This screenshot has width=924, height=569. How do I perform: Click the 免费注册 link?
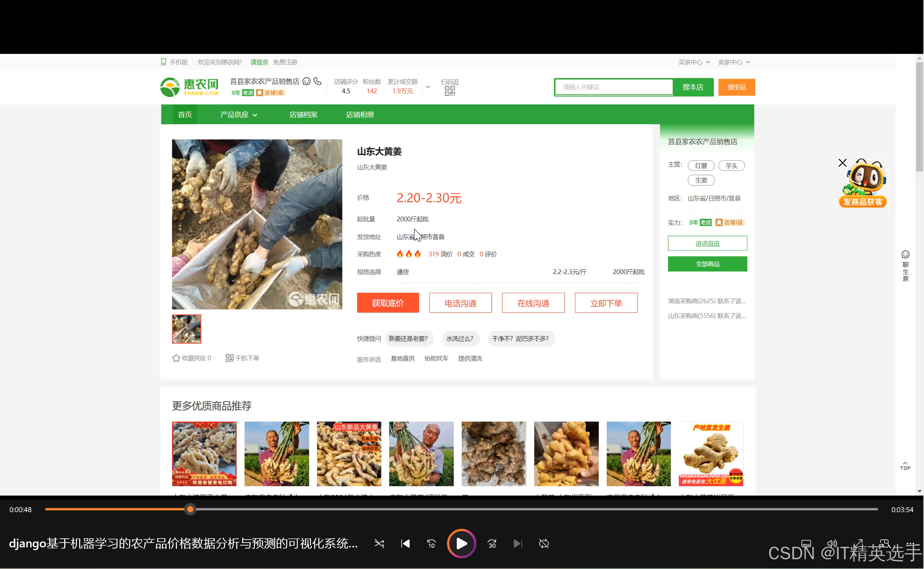click(x=285, y=62)
